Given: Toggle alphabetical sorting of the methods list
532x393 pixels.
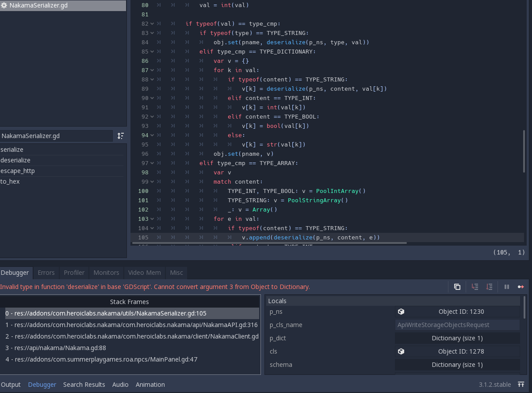Looking at the screenshot, I should coord(120,136).
